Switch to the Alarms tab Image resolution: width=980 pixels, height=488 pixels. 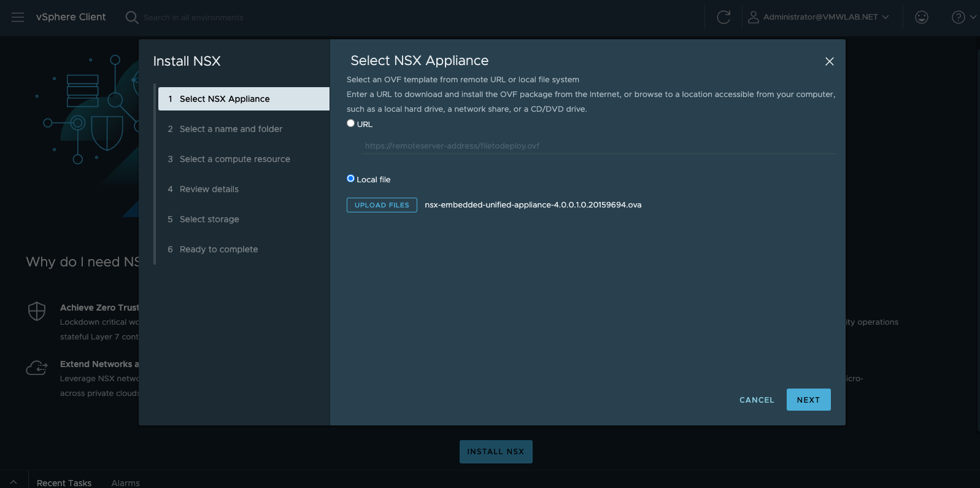(125, 483)
